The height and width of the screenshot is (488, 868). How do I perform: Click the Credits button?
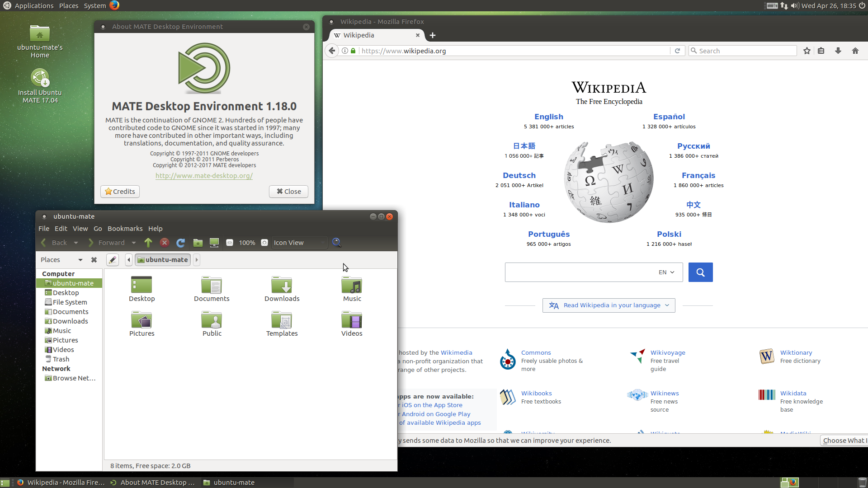[x=120, y=192]
